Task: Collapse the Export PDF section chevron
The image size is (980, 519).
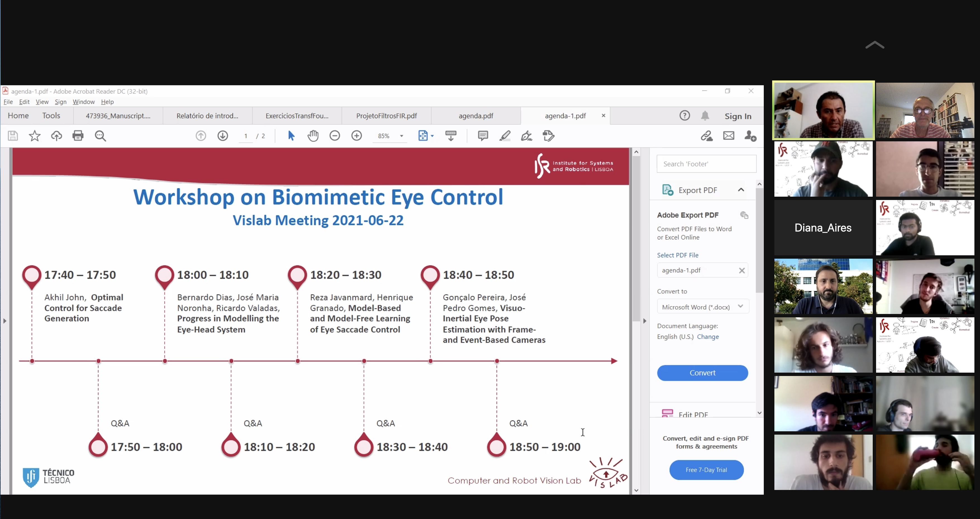Action: [741, 190]
